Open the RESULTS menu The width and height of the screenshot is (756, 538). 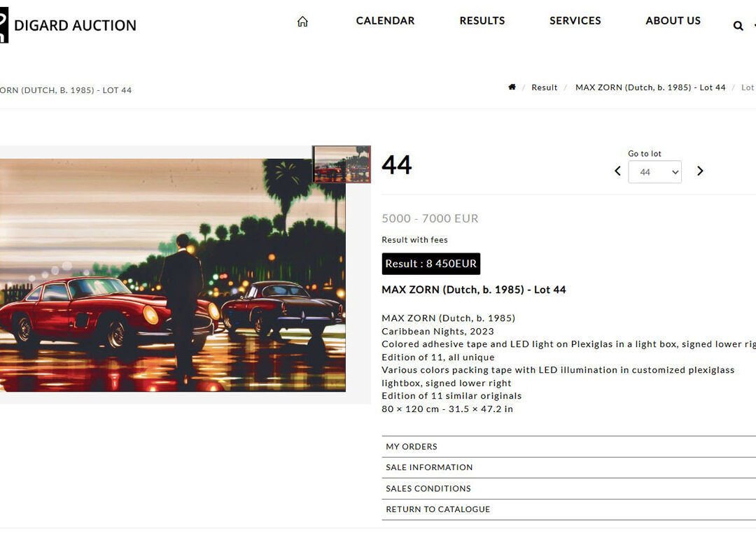[482, 21]
